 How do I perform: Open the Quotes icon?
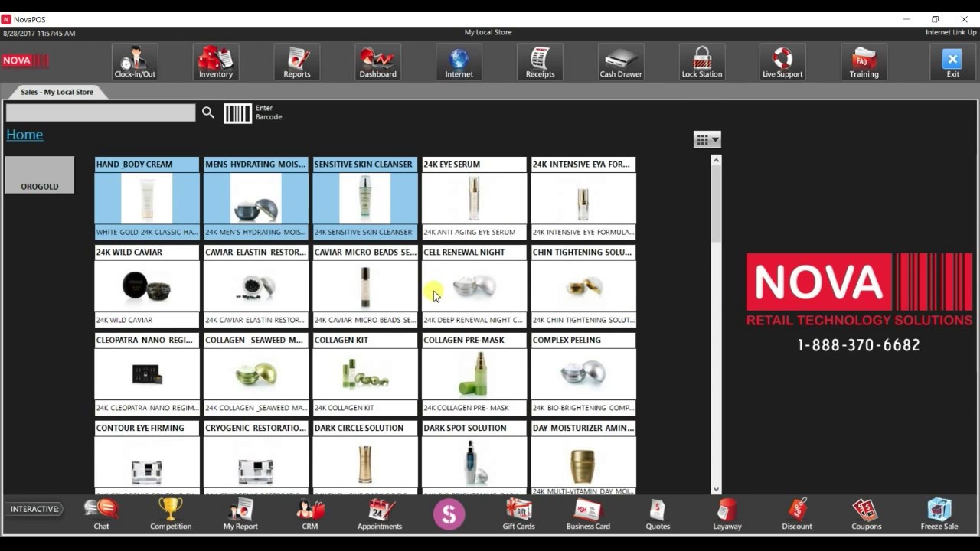658,514
